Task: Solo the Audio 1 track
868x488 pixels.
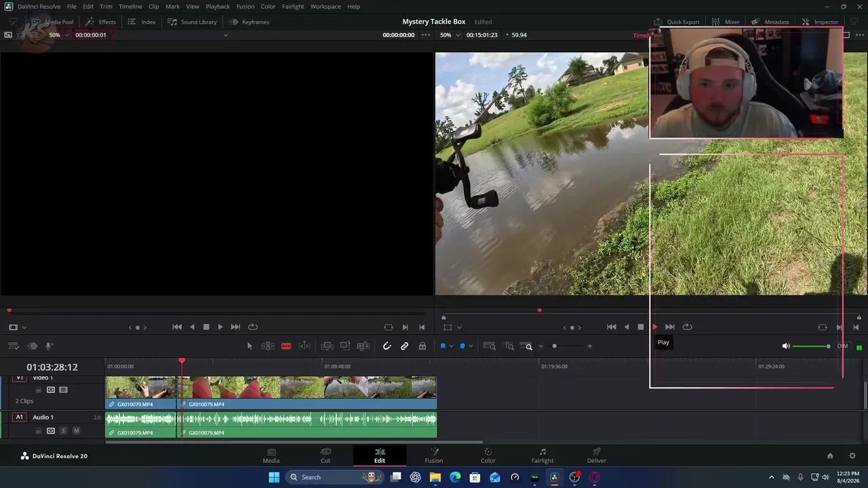Action: point(63,431)
